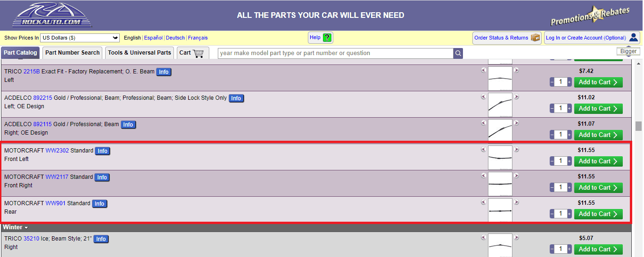Click next image arrow for Motorcraft WW2302

tap(516, 150)
